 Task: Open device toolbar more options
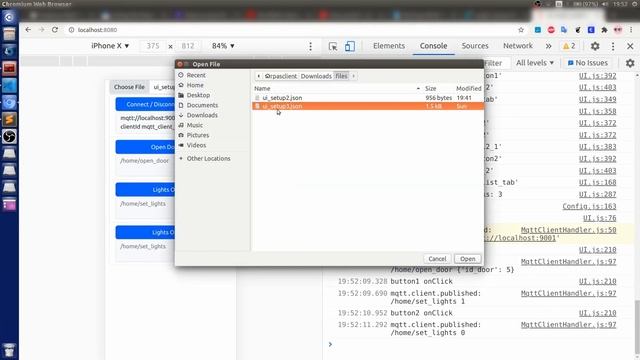[x=310, y=46]
